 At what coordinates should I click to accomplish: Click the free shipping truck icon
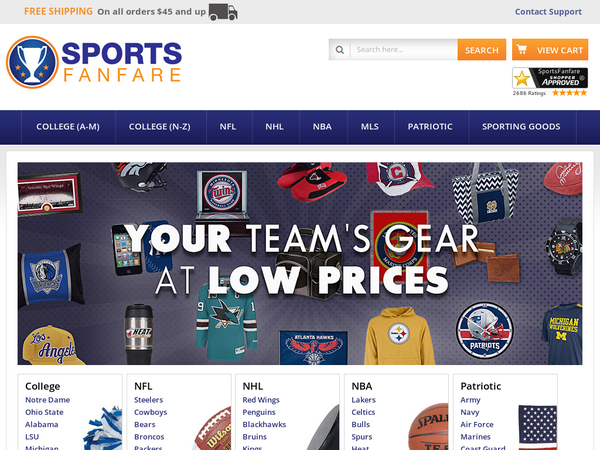223,12
